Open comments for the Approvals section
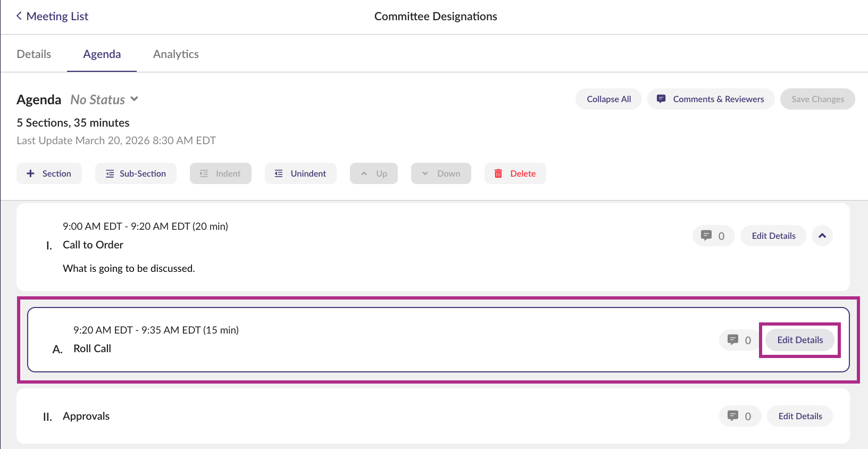Screen dimensions: 868x449 [739, 416]
